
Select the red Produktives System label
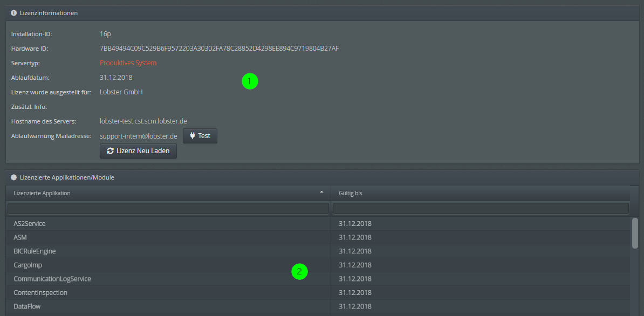[128, 63]
